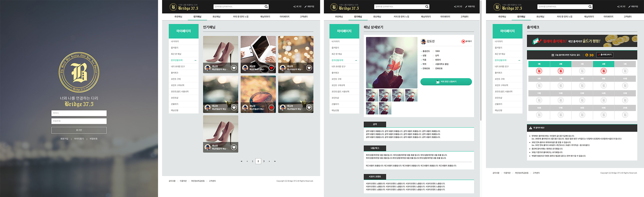Click the 회원가입 pencil icon in the 해님 상세보기 header
644x197 pixels.
click(x=466, y=7)
